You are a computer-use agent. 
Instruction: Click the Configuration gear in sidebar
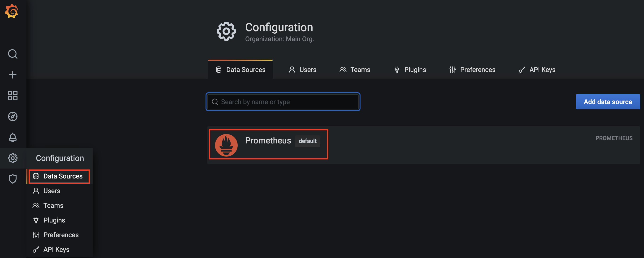(x=13, y=158)
